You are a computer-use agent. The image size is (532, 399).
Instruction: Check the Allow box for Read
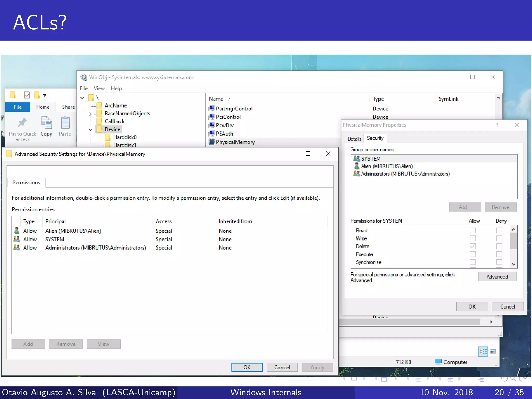coord(473,230)
